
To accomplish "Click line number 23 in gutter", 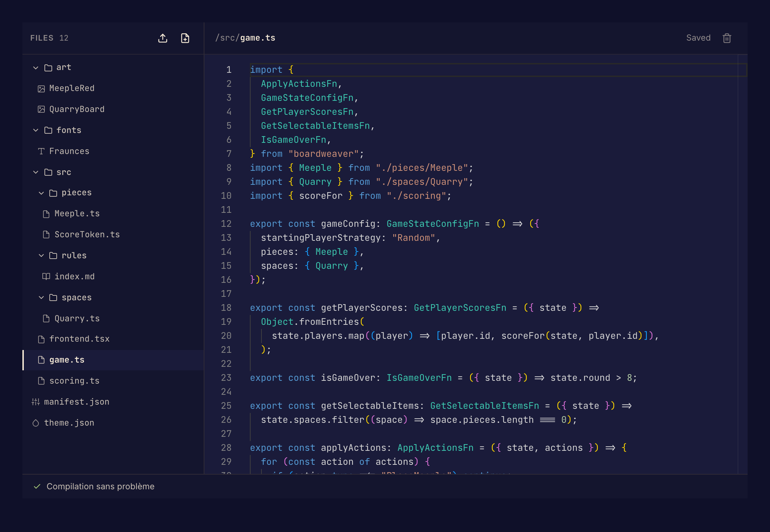I will pyautogui.click(x=226, y=378).
